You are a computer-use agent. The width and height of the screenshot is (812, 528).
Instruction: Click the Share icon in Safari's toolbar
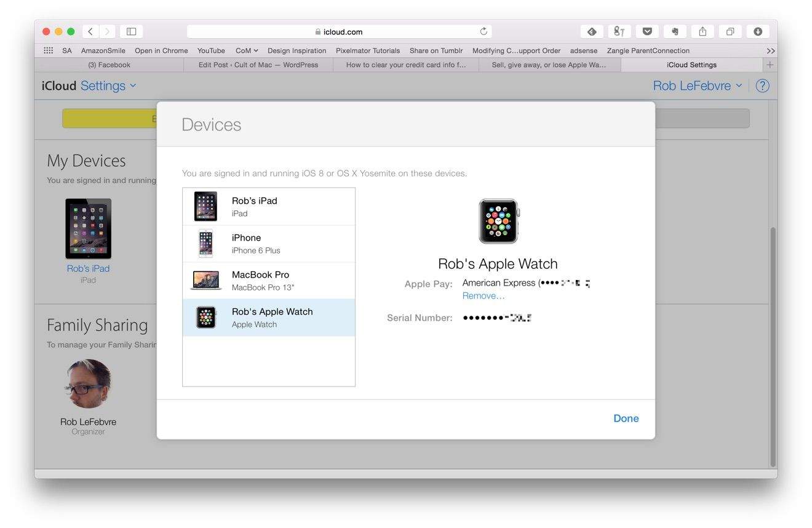702,31
